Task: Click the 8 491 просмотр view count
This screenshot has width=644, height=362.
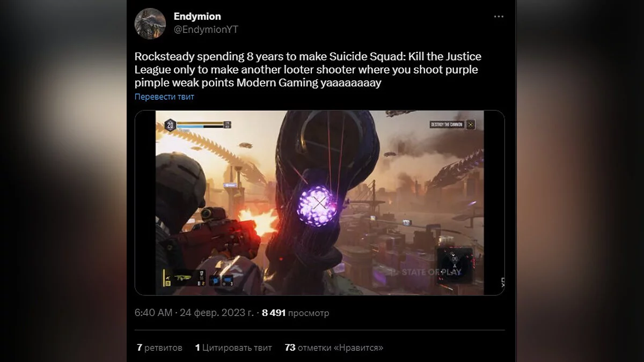Action: tap(296, 313)
